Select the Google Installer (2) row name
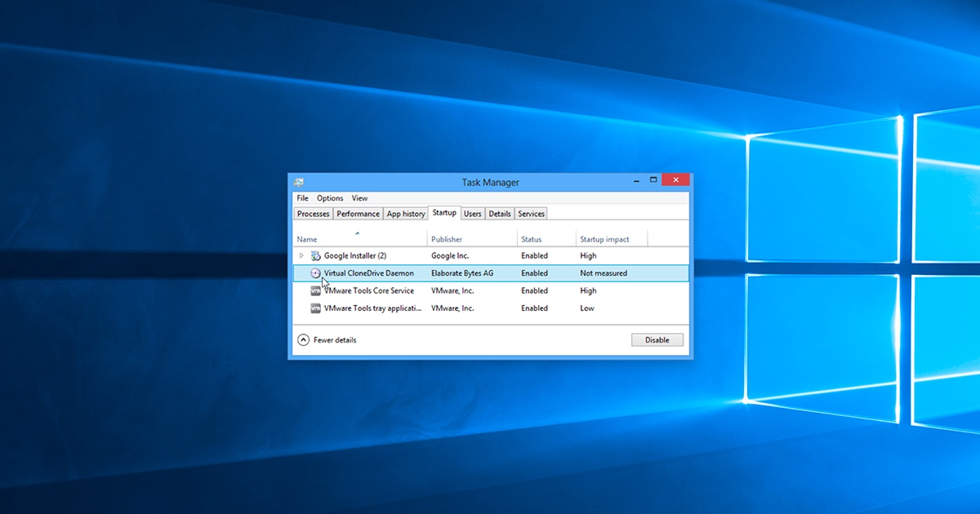 [x=355, y=256]
